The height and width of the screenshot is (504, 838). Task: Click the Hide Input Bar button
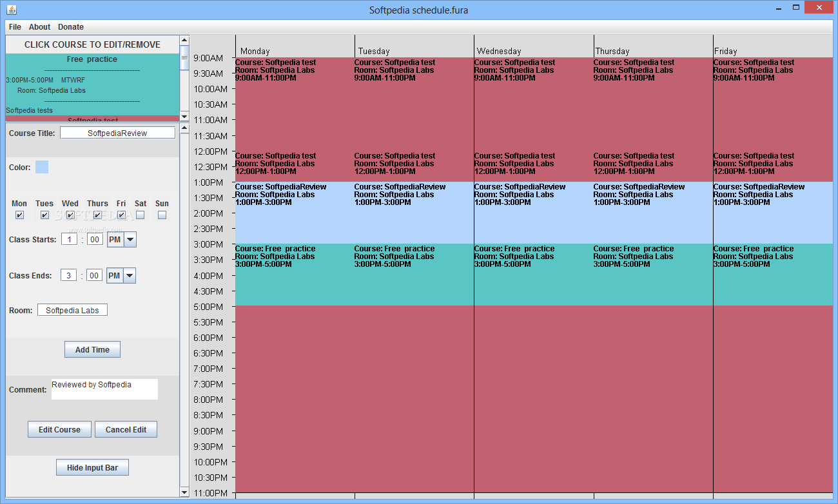[92, 467]
